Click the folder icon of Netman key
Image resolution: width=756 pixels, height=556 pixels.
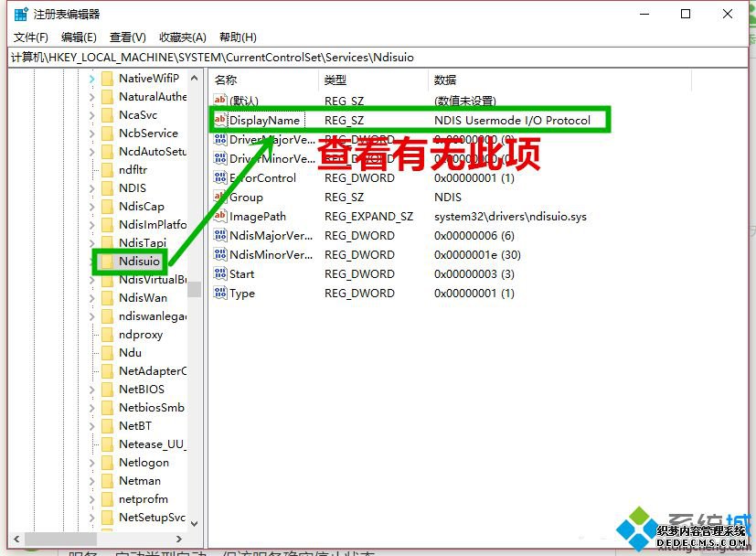coord(108,481)
